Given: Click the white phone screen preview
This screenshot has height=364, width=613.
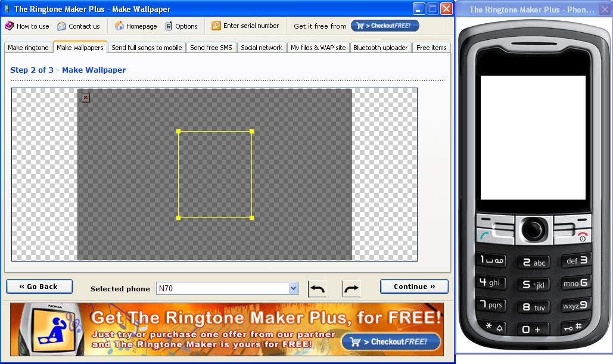Looking at the screenshot, I should pyautogui.click(x=533, y=138).
